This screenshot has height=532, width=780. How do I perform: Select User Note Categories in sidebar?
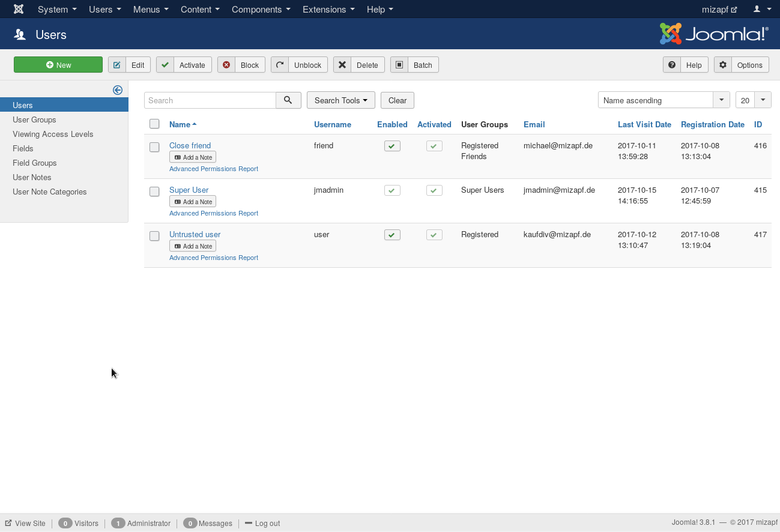(49, 192)
